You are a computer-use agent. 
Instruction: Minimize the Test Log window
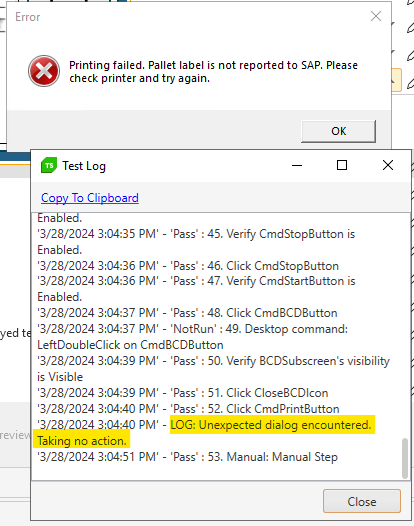(x=297, y=165)
